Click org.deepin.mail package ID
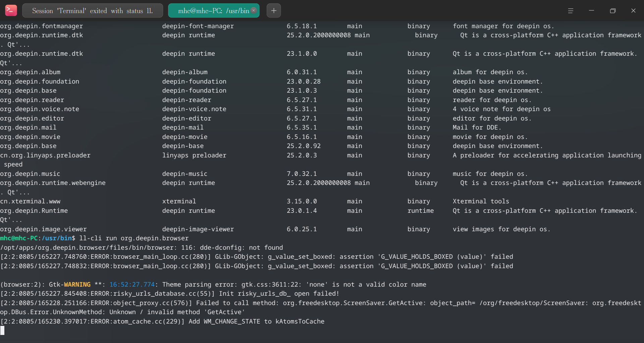644x343 pixels. 28,128
